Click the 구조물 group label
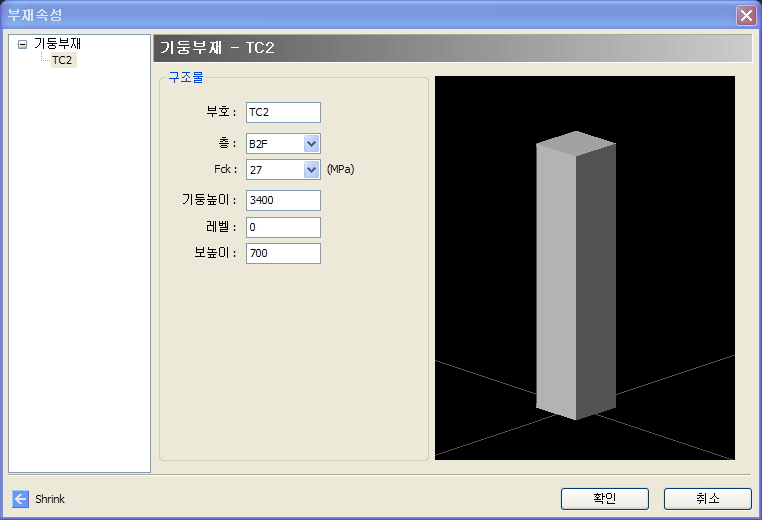The width and height of the screenshot is (762, 520). tap(186, 77)
